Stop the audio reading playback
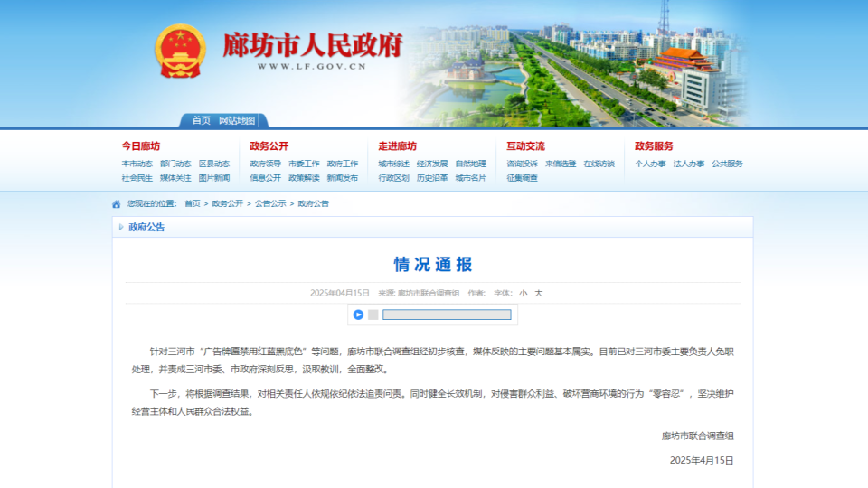Screen dimensions: 868x488 tap(373, 314)
